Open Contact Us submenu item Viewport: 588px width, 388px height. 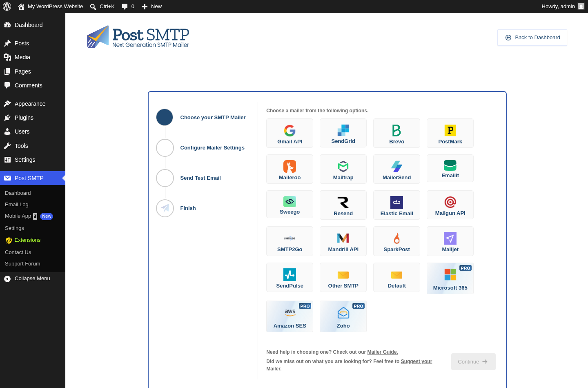coord(33,252)
